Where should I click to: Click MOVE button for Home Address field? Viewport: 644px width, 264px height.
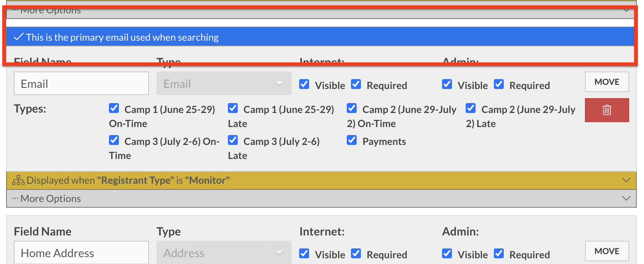pyautogui.click(x=607, y=251)
